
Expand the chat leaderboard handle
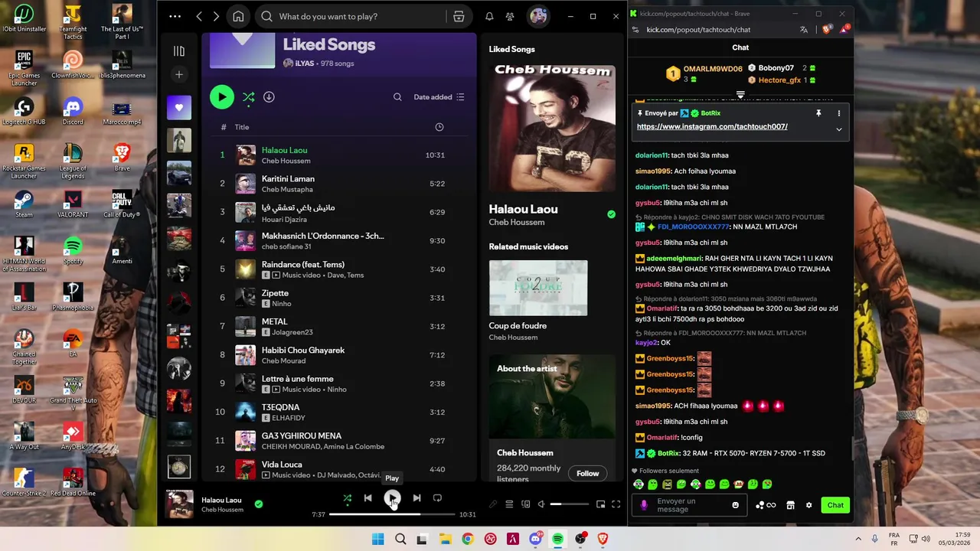tap(740, 95)
